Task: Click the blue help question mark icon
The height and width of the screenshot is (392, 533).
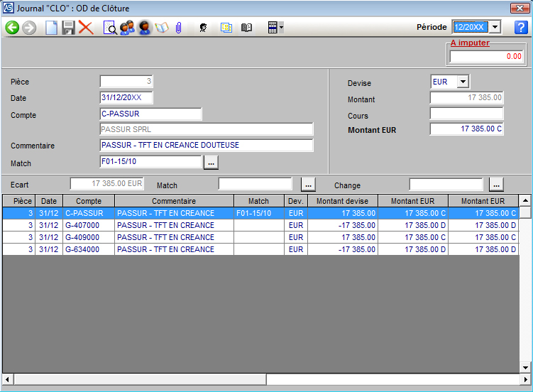Action: (x=521, y=28)
